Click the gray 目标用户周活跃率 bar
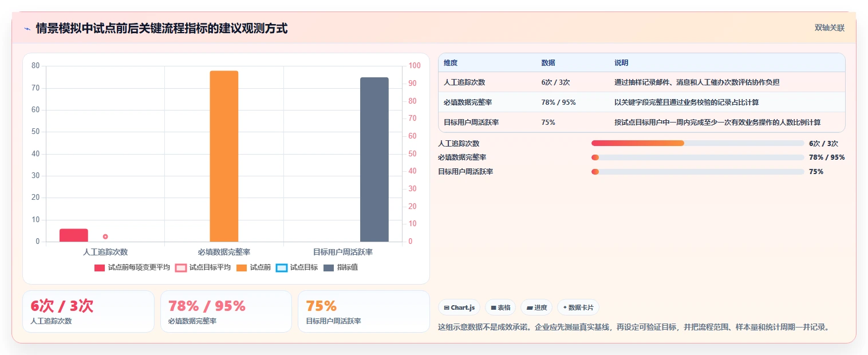This screenshot has width=868, height=355. (374, 159)
